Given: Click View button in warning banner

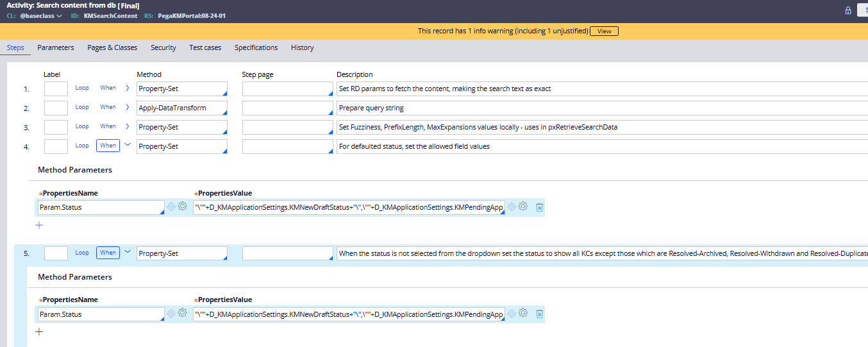Looking at the screenshot, I should 604,31.
